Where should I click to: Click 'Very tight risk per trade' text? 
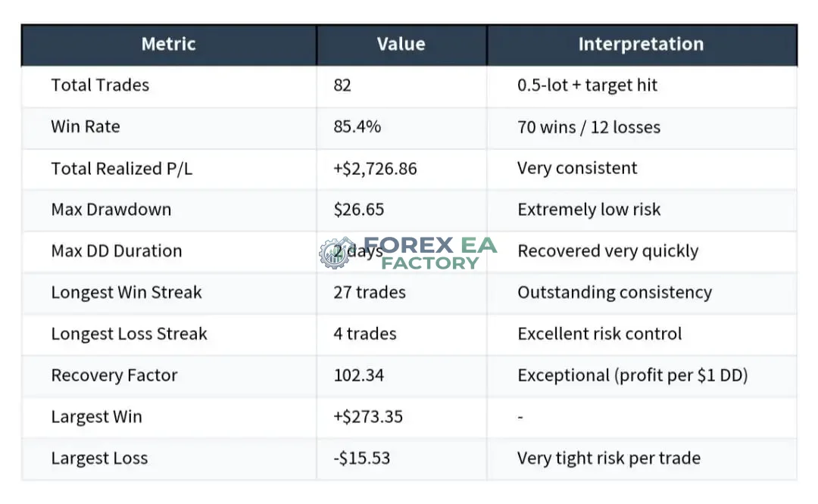[609, 458]
